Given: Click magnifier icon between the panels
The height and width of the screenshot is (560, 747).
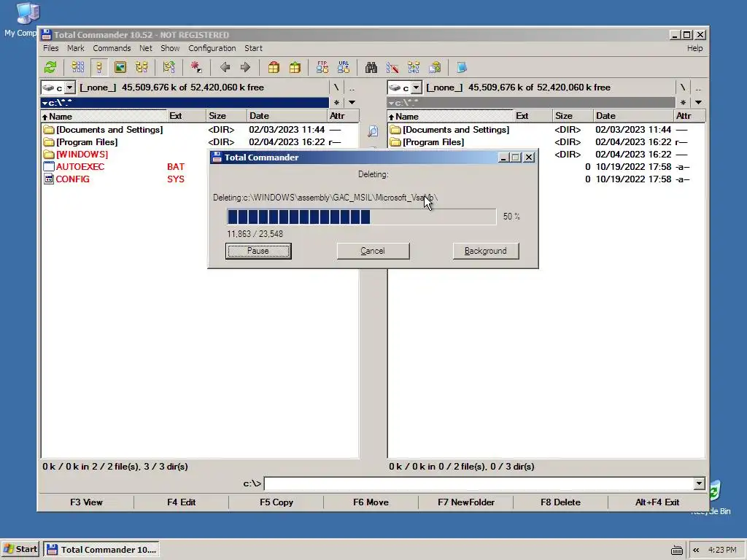Looking at the screenshot, I should click(373, 131).
